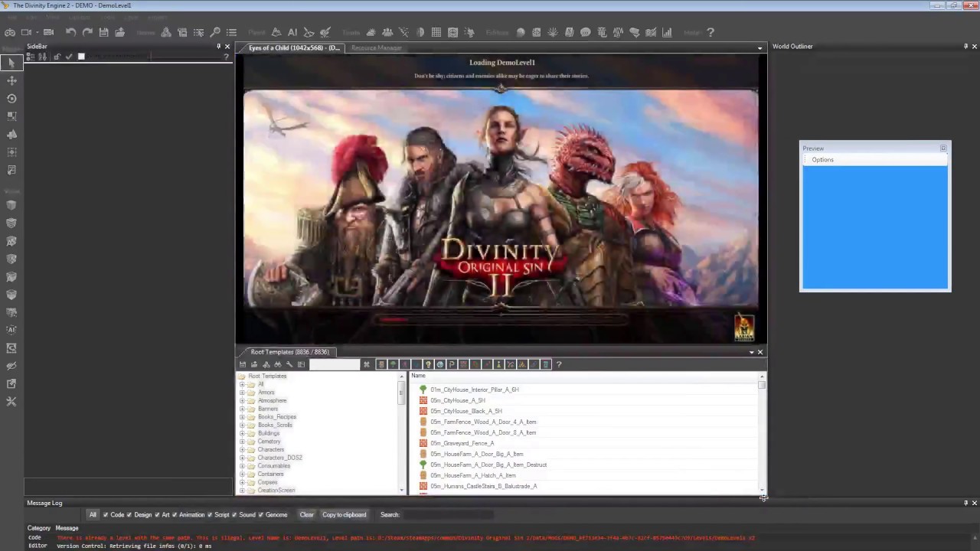Toggle the Sound checkbox in Message Log
Image resolution: width=980 pixels, height=551 pixels.
pos(234,514)
